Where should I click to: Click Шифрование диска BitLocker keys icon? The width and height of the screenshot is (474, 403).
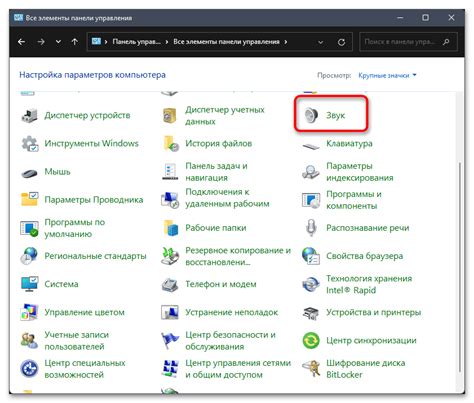coord(311,368)
